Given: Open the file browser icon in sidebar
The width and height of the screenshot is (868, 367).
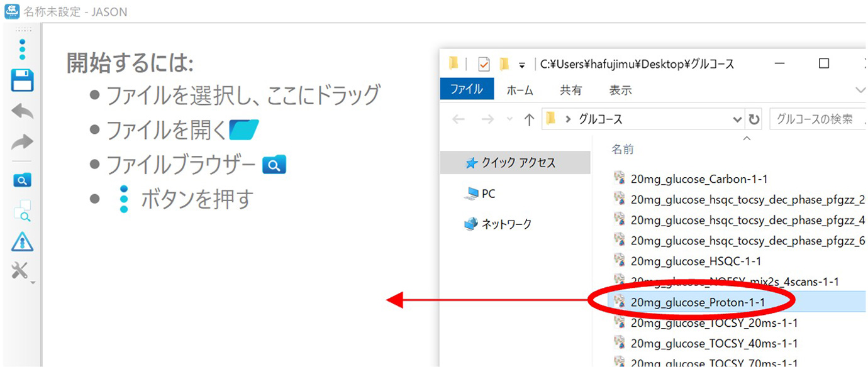Looking at the screenshot, I should point(22,181).
